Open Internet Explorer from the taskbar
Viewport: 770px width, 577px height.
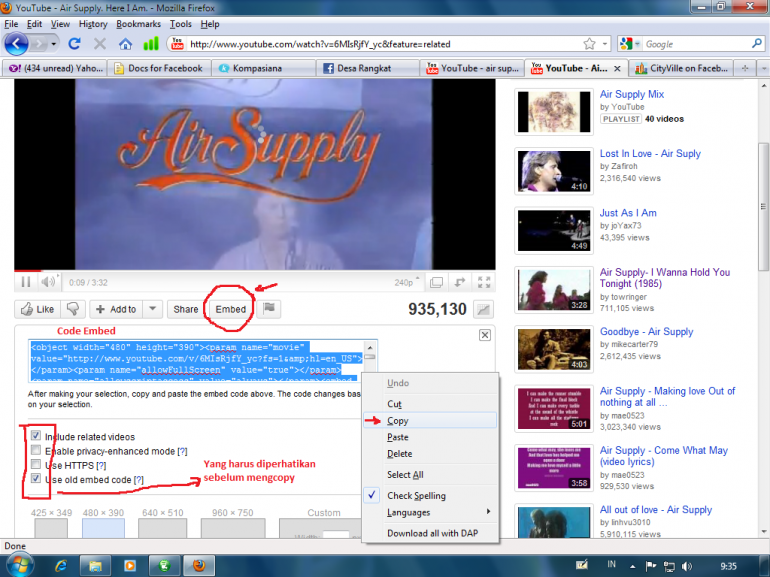[61, 566]
